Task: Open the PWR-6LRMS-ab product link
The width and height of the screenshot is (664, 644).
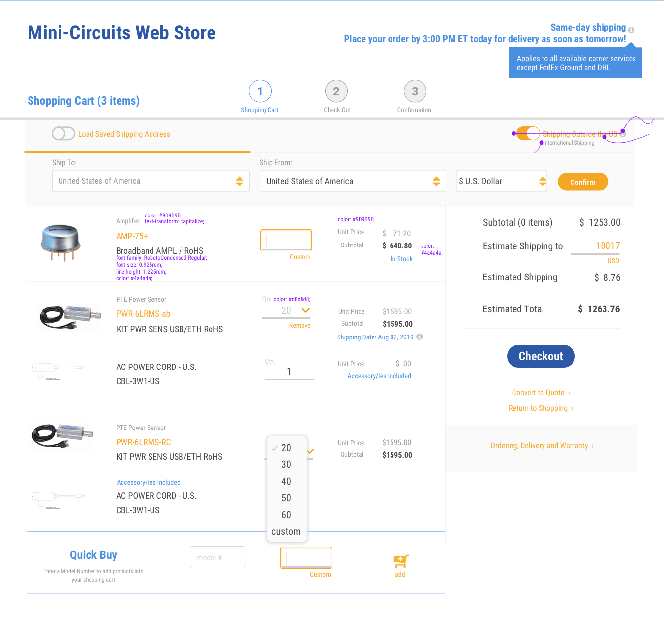Action: (143, 314)
